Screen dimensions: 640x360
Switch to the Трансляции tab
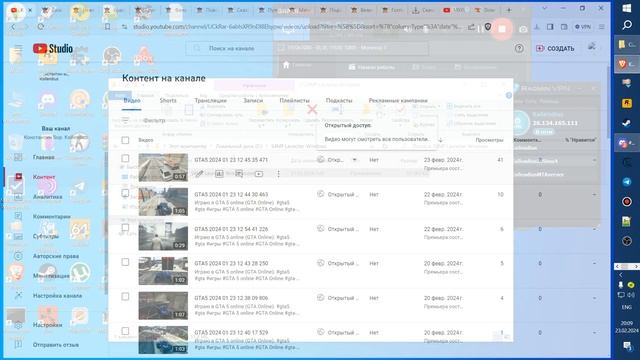[x=210, y=100]
